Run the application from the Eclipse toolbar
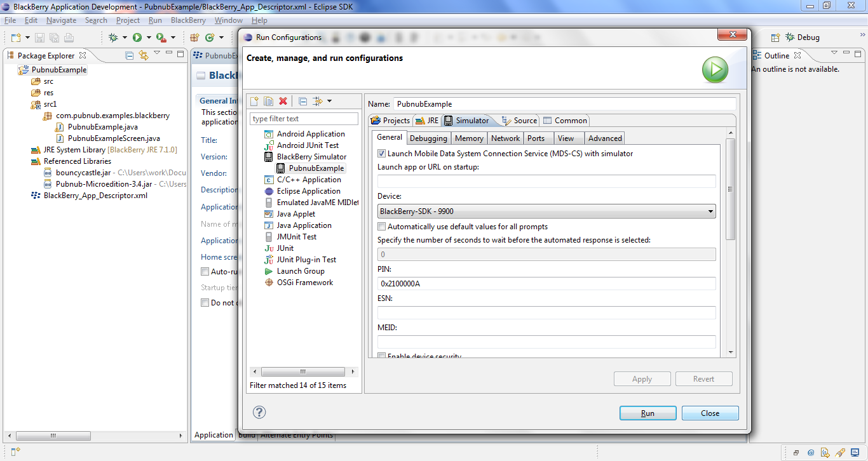Image resolution: width=868 pixels, height=461 pixels. [x=137, y=37]
